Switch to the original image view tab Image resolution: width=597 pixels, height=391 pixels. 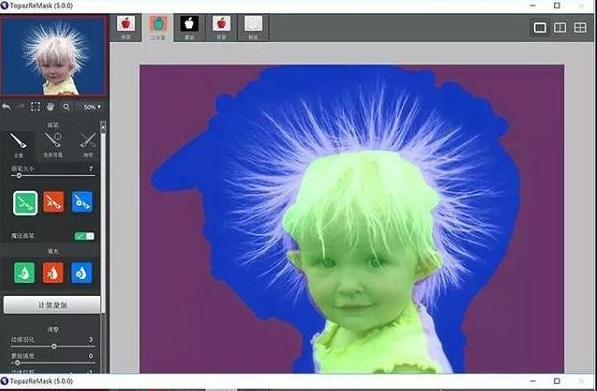[x=126, y=27]
